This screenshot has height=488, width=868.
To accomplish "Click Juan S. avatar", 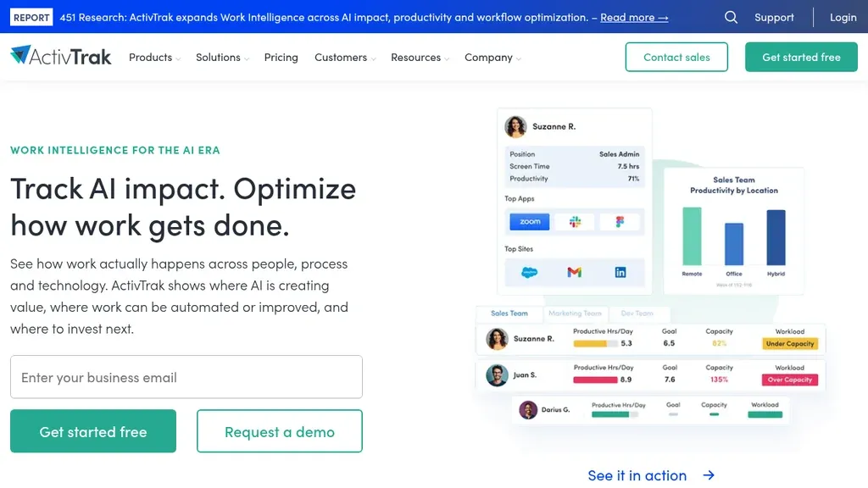I will point(497,375).
